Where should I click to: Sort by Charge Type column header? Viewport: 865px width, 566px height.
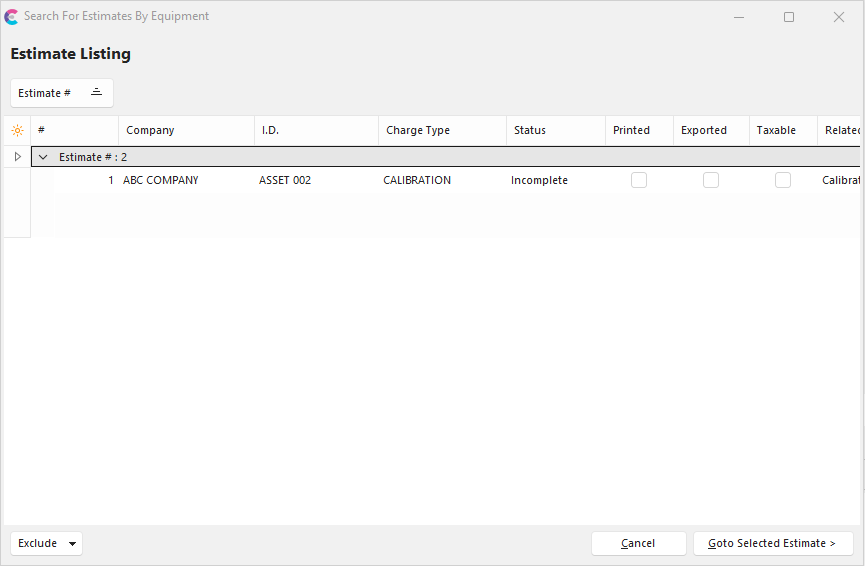pyautogui.click(x=418, y=130)
